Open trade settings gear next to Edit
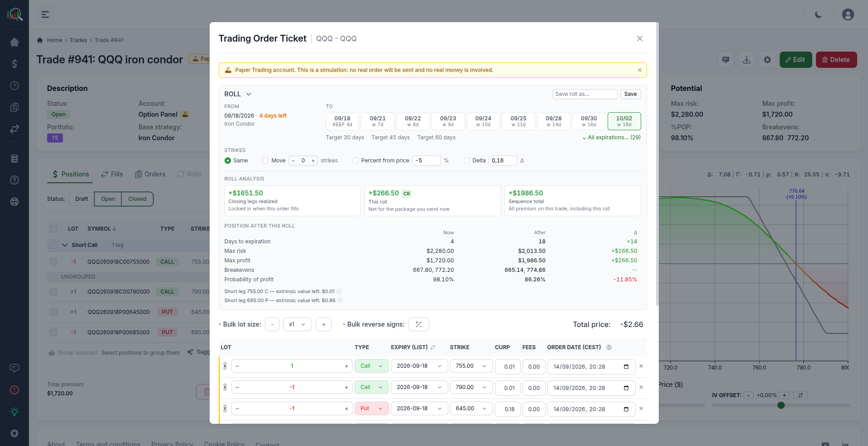Screen dimensions: 868x446 click(767, 60)
